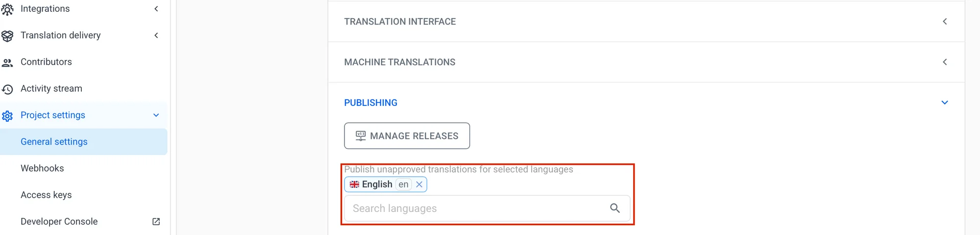980x235 pixels.
Task: Select General settings in sidebar
Action: [x=54, y=142]
